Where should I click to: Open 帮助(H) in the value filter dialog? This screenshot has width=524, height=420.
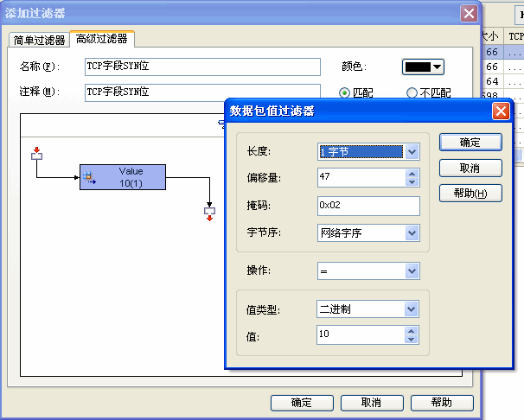(x=470, y=194)
